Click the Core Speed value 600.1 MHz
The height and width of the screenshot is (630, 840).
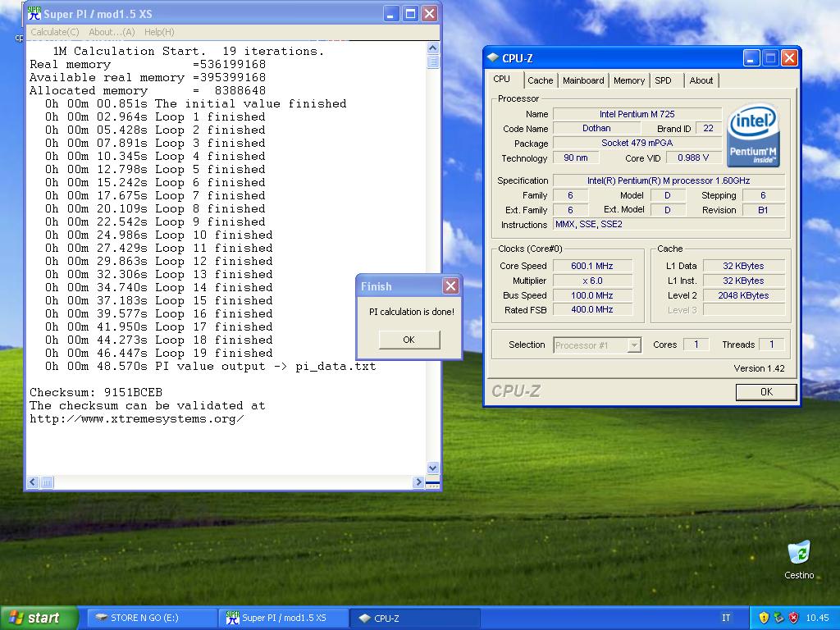[x=592, y=266]
